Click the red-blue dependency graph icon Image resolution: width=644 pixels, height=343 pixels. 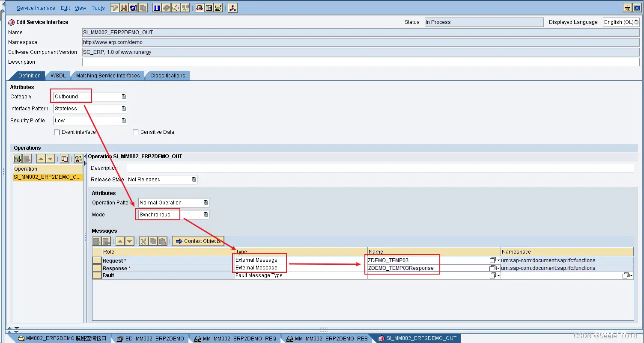[x=233, y=8]
